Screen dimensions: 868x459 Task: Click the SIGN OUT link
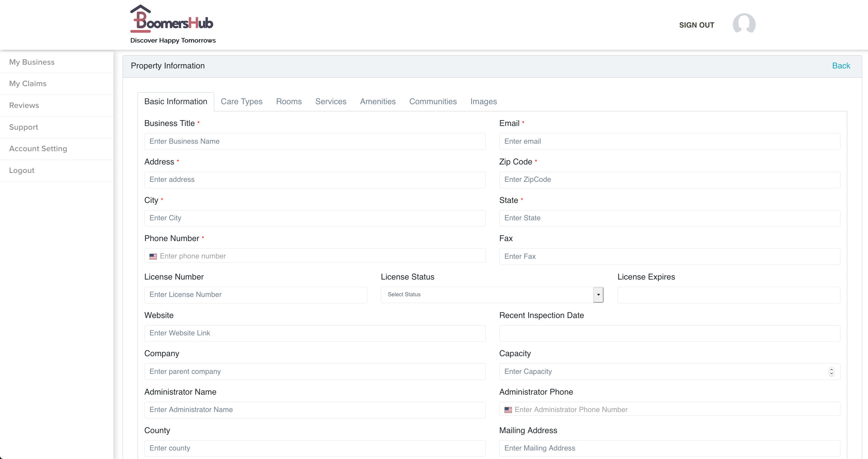click(697, 25)
